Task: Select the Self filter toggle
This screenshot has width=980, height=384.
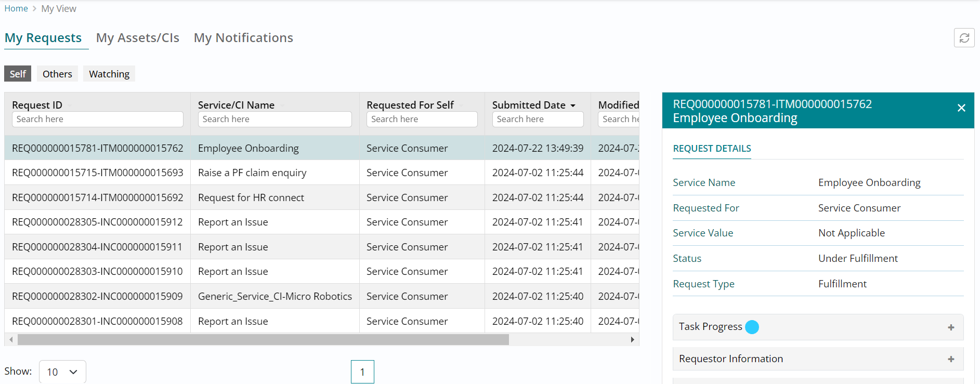Action: [x=18, y=74]
